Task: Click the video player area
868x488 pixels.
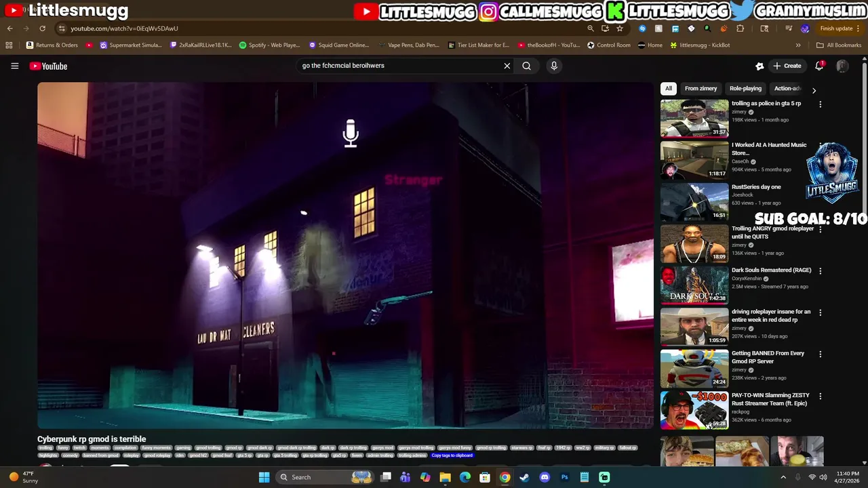Action: click(345, 256)
